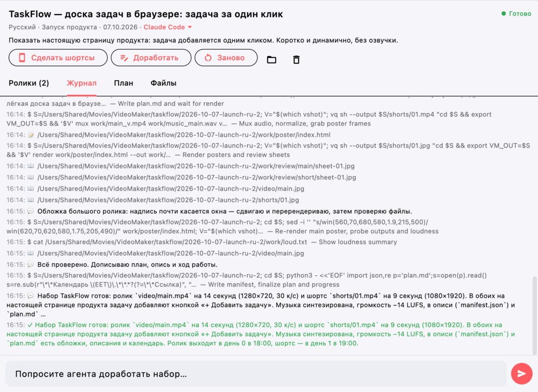Open the 'План' tab
This screenshot has width=538, height=392.
[x=123, y=83]
